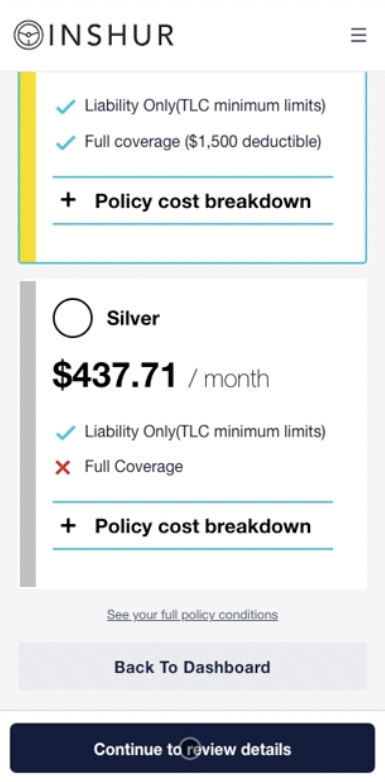Screen dimensions: 385x782
Task: Click checkmark beside Full coverage $1,500 deductible
Action: (65, 143)
